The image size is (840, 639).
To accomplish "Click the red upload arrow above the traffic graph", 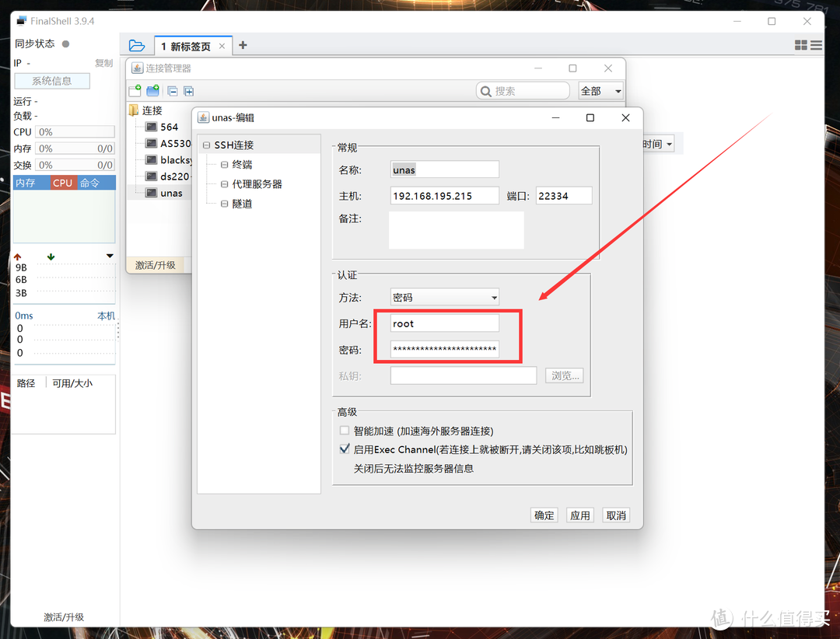I will click(17, 255).
